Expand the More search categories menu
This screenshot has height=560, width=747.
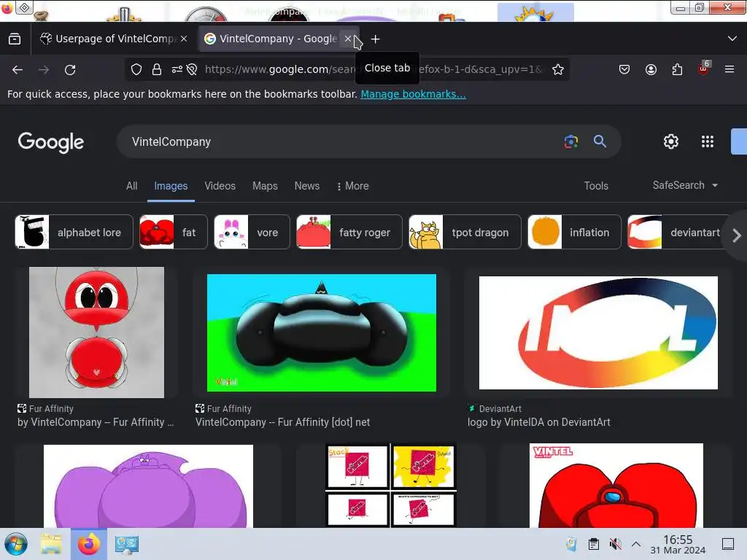352,186
